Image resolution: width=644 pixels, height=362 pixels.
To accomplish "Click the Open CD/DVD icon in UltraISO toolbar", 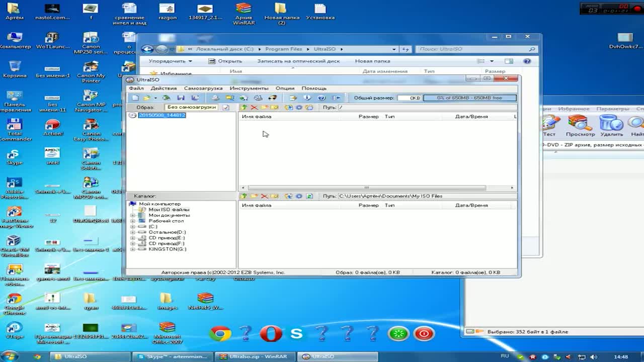I will 166,98.
